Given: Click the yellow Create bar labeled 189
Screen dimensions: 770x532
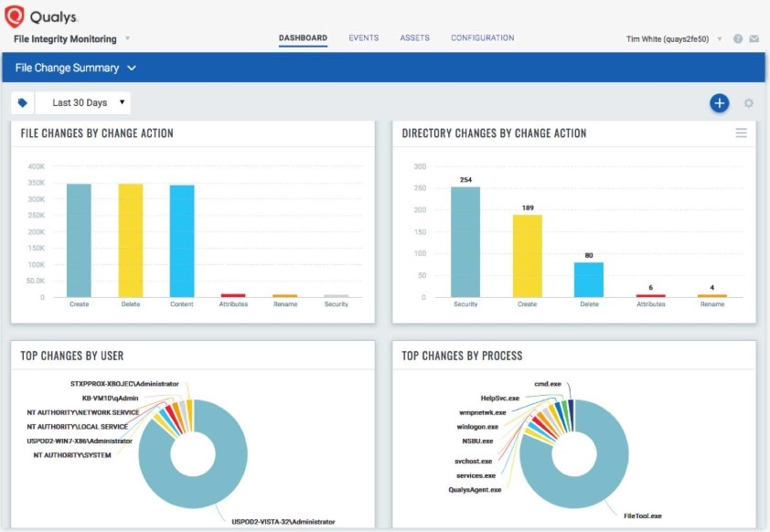Looking at the screenshot, I should (528, 256).
